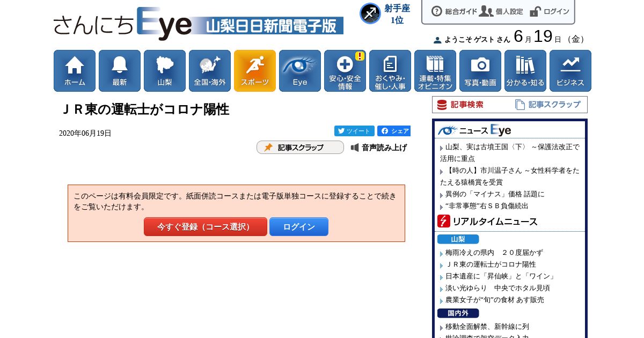Open article 山梨、実は古墳王国〈下〉
This screenshot has width=644, height=338.
tap(510, 152)
